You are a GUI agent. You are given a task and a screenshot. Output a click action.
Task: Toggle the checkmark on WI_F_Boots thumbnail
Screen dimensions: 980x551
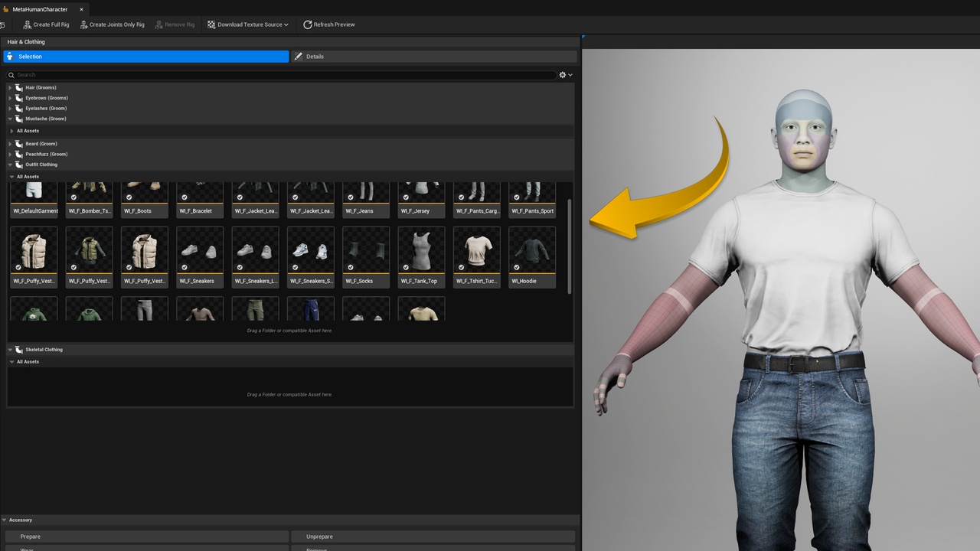[129, 197]
